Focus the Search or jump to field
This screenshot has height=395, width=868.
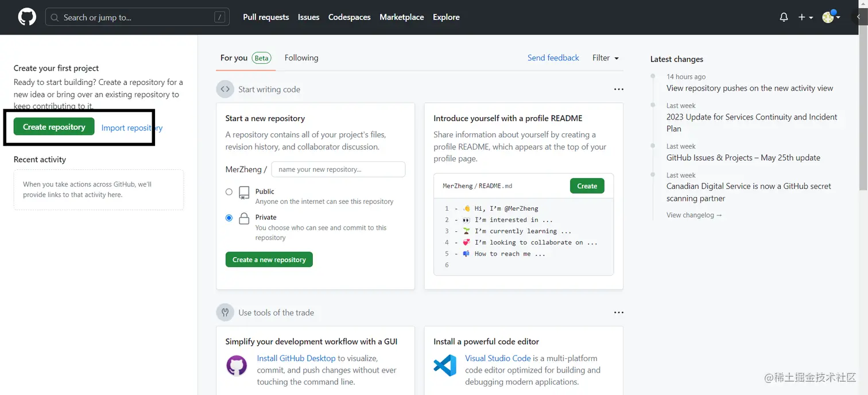tap(137, 17)
